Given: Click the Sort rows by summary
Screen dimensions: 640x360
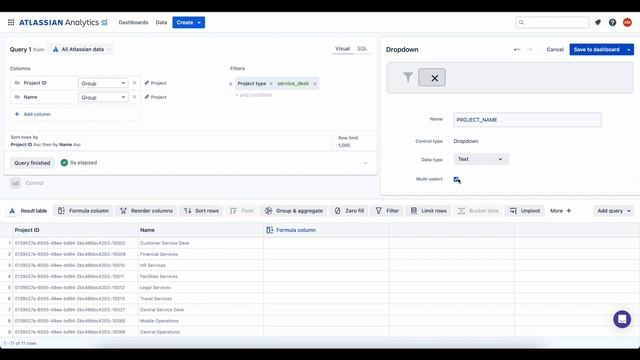Looking at the screenshot, I should pyautogui.click(x=46, y=141).
